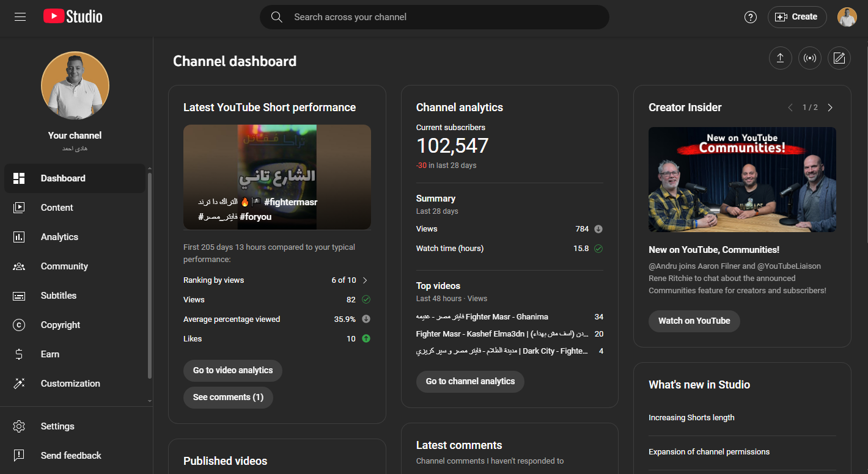
Task: Open the Help question mark icon
Action: pyautogui.click(x=751, y=17)
